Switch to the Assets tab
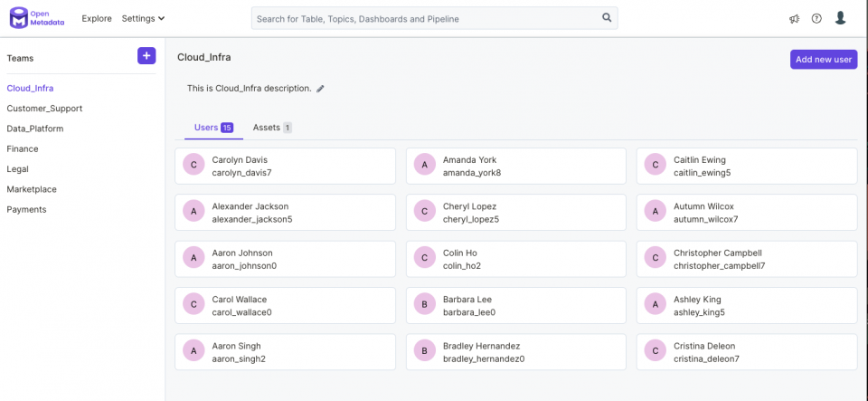 pyautogui.click(x=272, y=128)
